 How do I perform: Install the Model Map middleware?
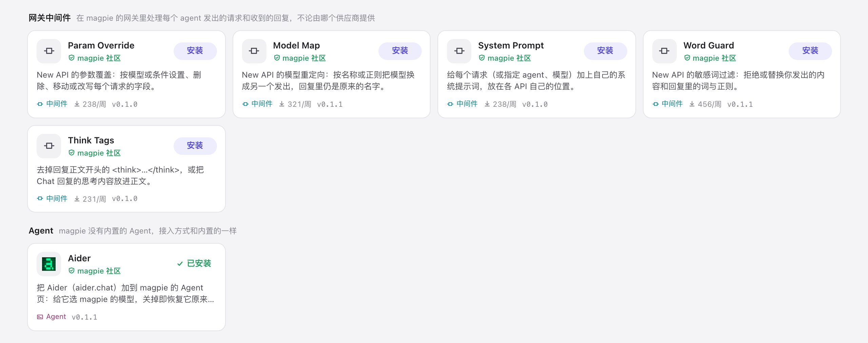(x=400, y=51)
